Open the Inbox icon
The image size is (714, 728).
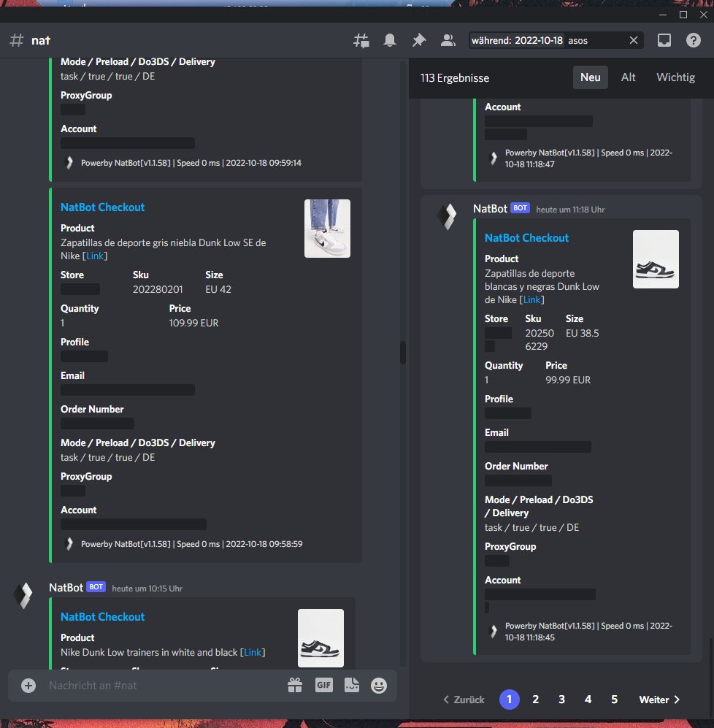click(x=664, y=40)
